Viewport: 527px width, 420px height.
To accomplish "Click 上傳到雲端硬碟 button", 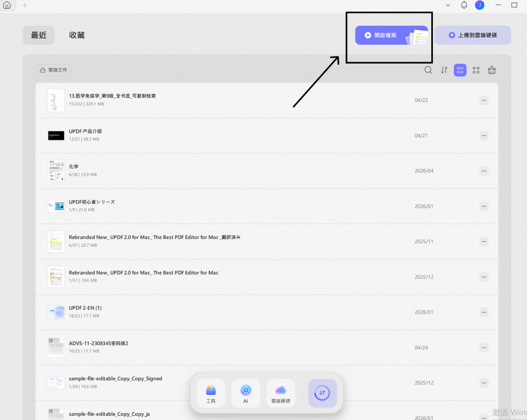I will (472, 35).
